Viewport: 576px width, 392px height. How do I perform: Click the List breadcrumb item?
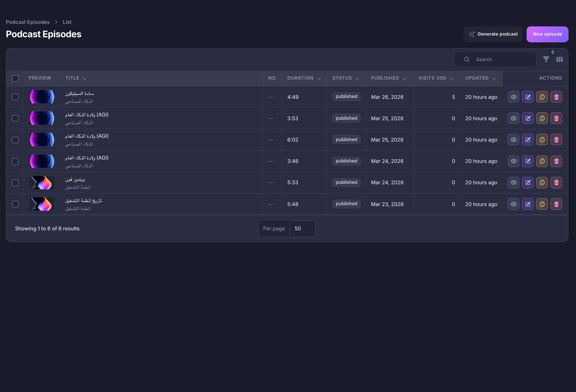pyautogui.click(x=67, y=22)
